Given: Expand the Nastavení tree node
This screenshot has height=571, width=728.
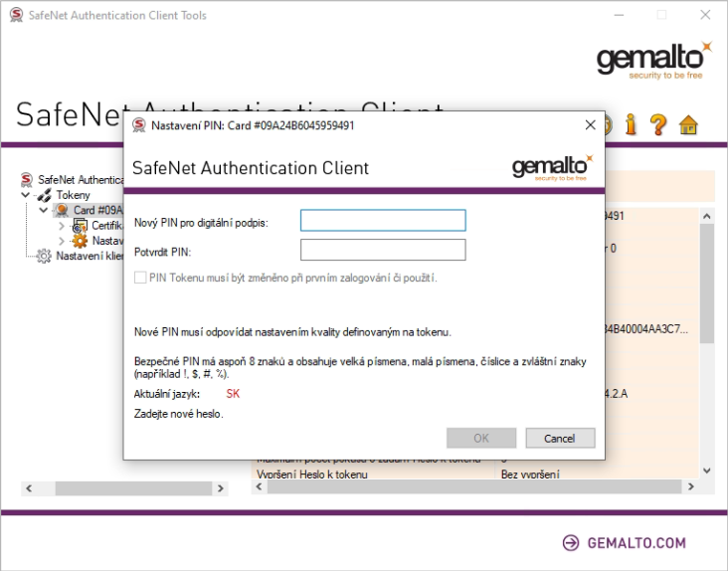Looking at the screenshot, I should [62, 241].
